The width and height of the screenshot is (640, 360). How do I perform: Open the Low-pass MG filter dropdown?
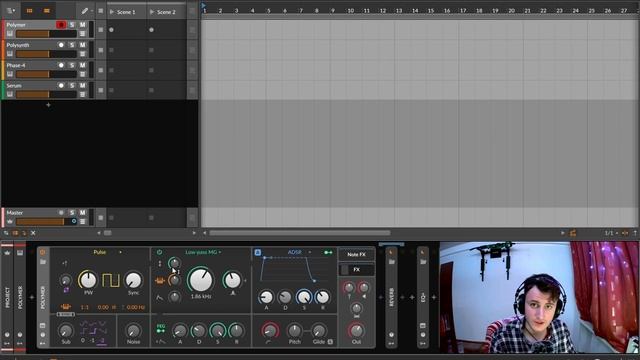click(x=203, y=252)
